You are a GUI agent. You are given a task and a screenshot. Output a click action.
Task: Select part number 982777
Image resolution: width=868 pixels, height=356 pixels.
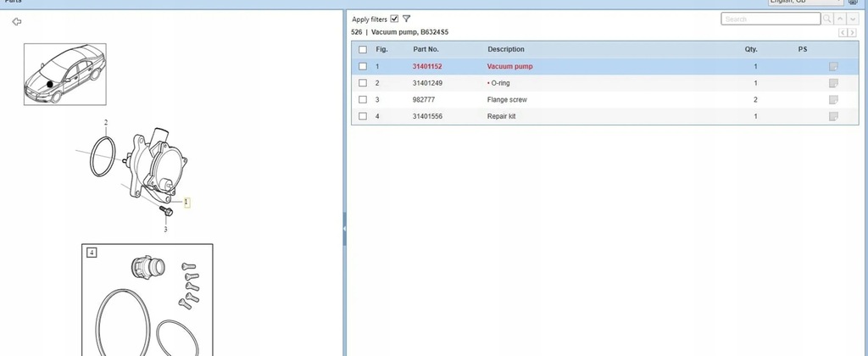pos(424,100)
